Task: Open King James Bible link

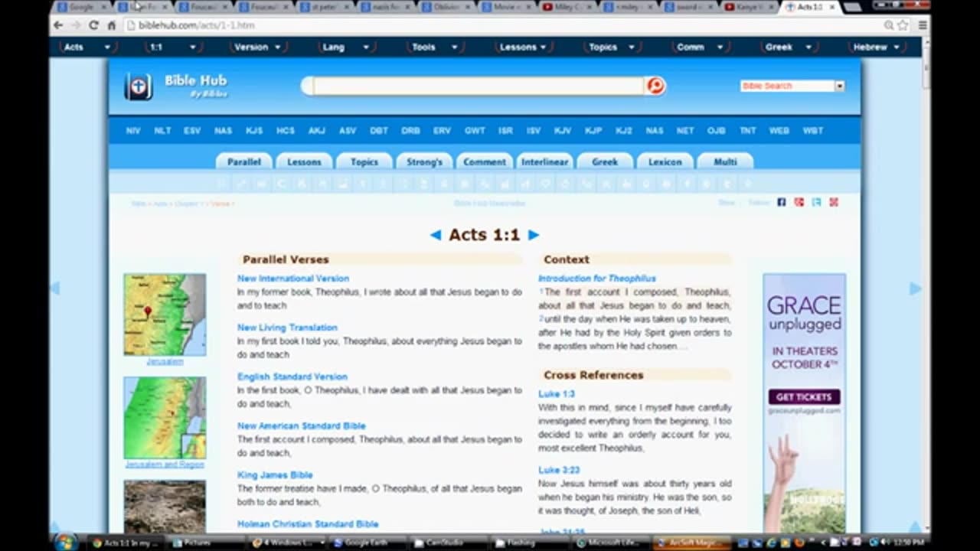Action: pyautogui.click(x=275, y=475)
